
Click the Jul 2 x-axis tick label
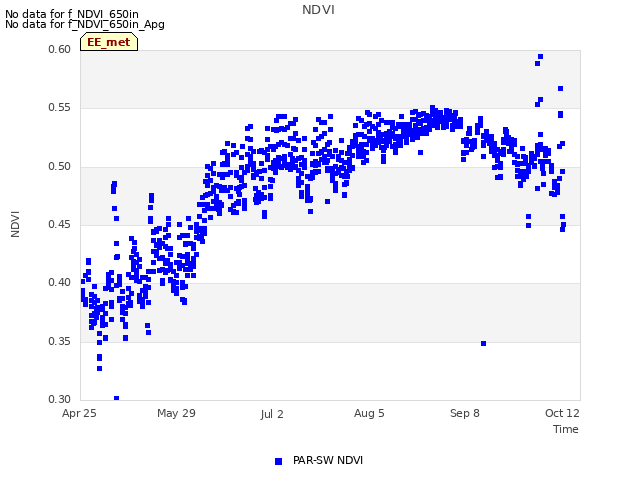272,414
